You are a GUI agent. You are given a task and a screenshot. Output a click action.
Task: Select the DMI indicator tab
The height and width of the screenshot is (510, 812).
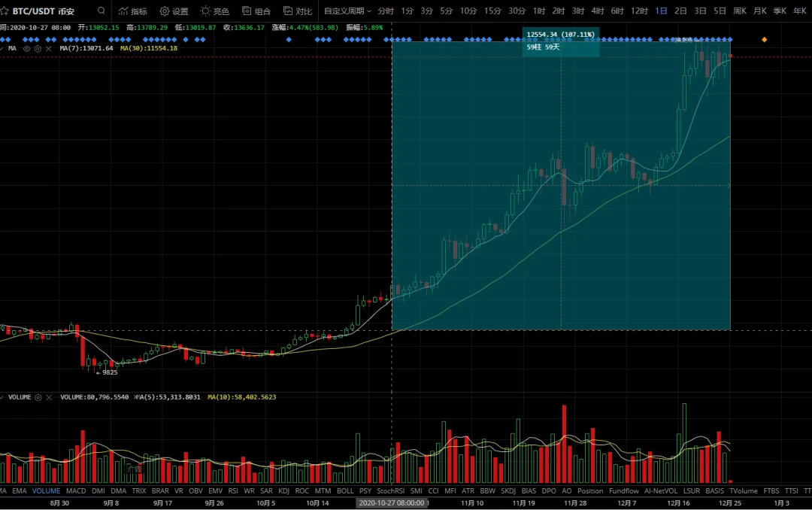[x=98, y=491]
